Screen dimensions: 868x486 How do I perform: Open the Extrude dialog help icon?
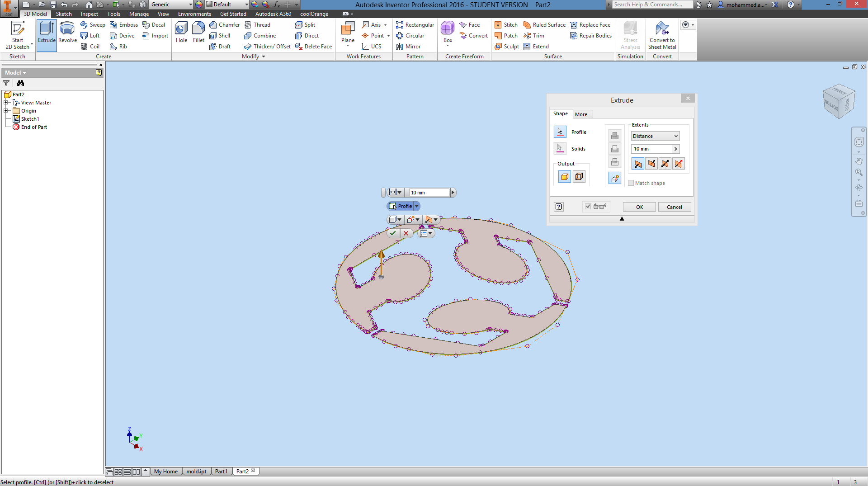(559, 207)
